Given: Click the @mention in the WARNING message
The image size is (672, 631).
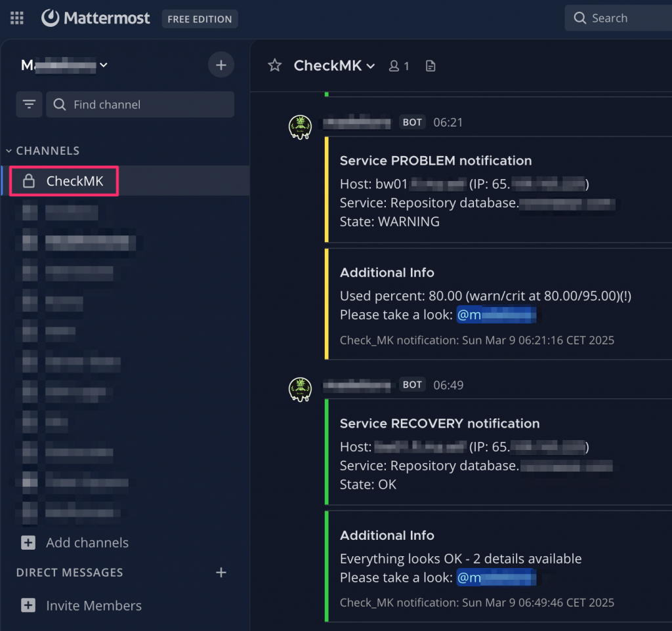Looking at the screenshot, I should pyautogui.click(x=496, y=315).
